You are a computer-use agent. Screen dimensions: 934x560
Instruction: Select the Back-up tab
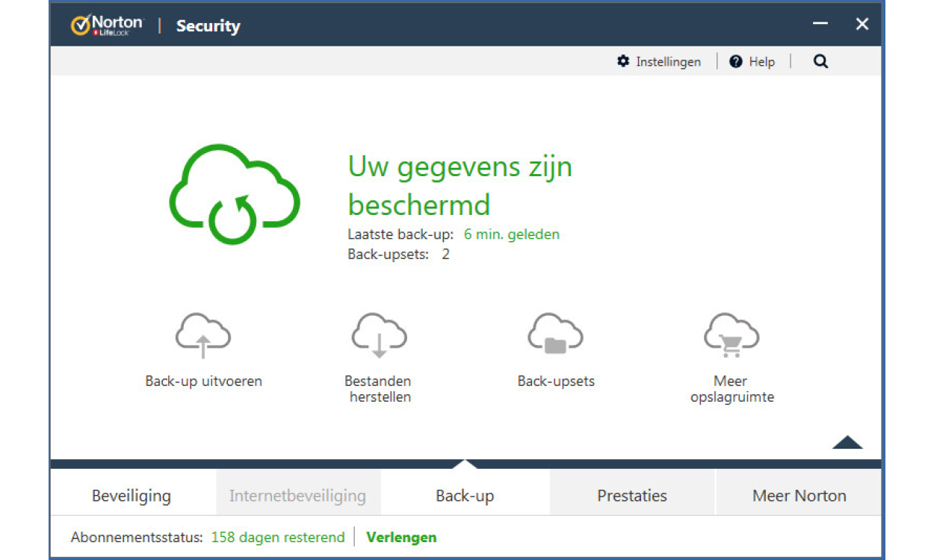coord(465,496)
